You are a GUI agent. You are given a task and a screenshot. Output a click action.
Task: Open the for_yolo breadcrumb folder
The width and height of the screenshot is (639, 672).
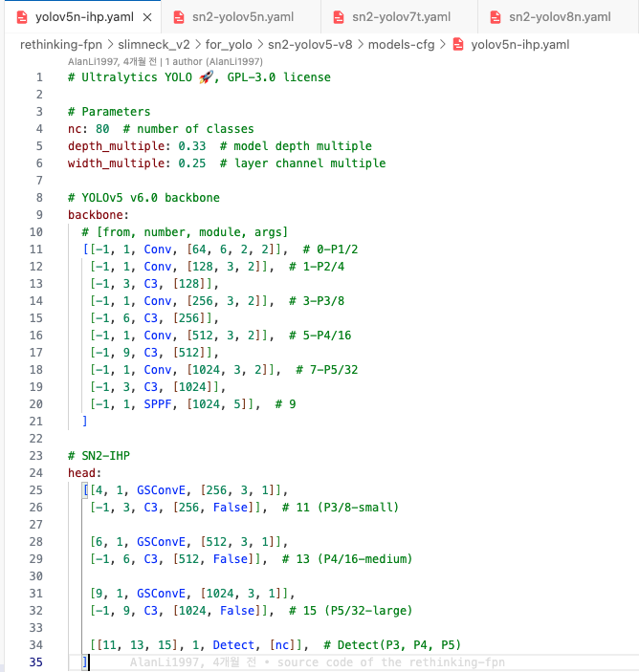(x=229, y=45)
